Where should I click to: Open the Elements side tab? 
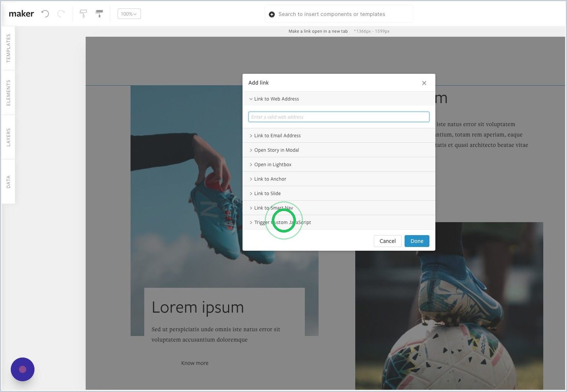8,93
